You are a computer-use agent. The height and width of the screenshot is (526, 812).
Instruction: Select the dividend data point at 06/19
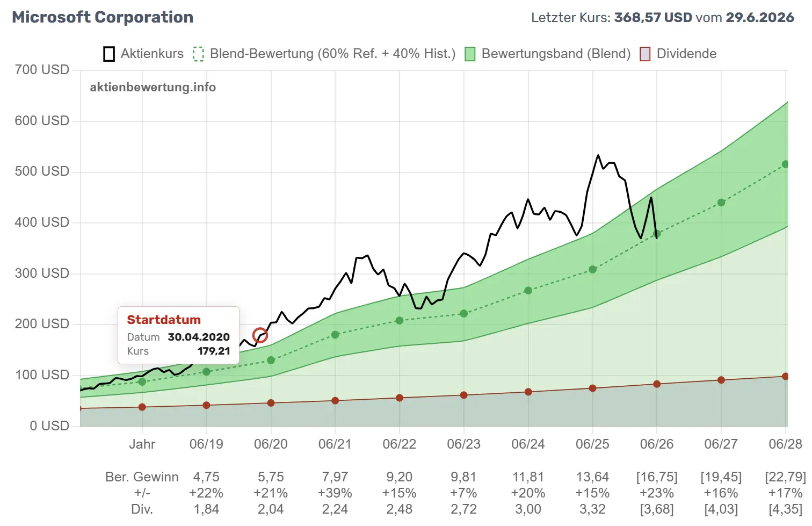(206, 405)
